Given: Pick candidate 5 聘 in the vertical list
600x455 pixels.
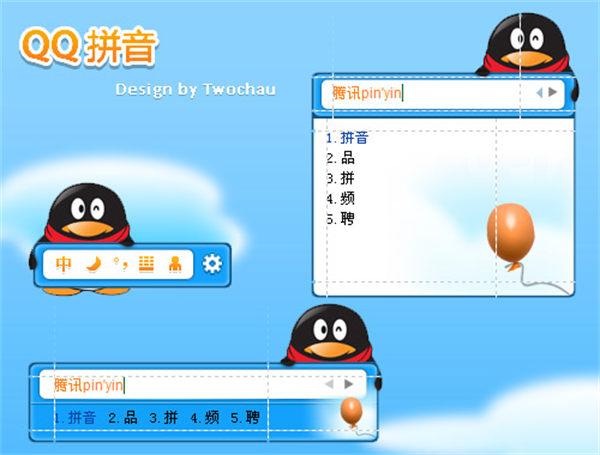Looking at the screenshot, I should [340, 218].
